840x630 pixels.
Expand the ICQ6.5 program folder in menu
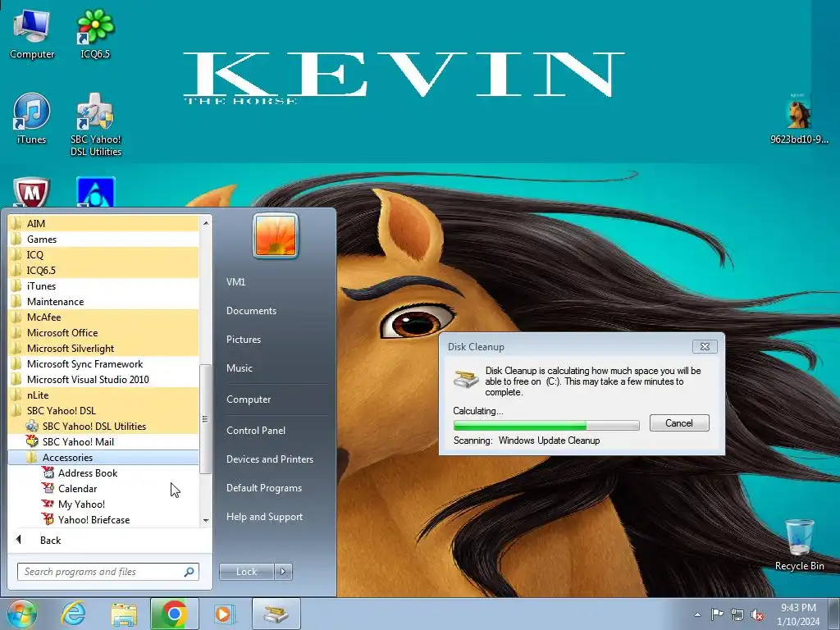pyautogui.click(x=103, y=270)
